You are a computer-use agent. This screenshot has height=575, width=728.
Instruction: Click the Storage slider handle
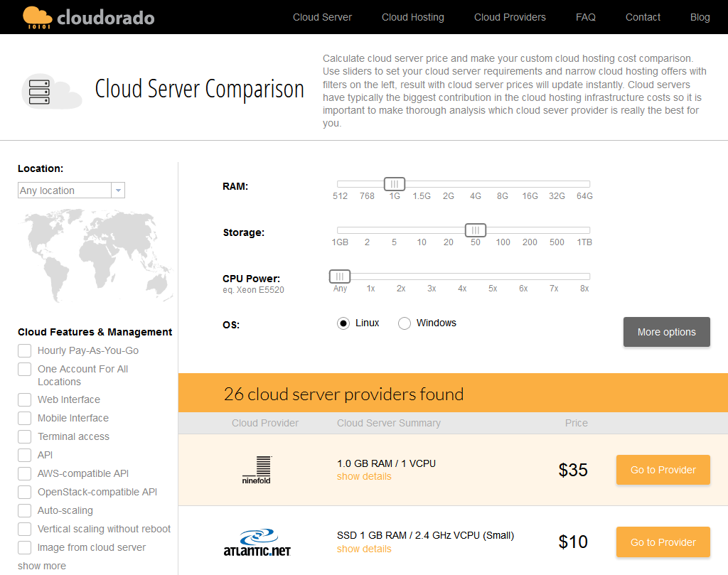[x=475, y=230]
